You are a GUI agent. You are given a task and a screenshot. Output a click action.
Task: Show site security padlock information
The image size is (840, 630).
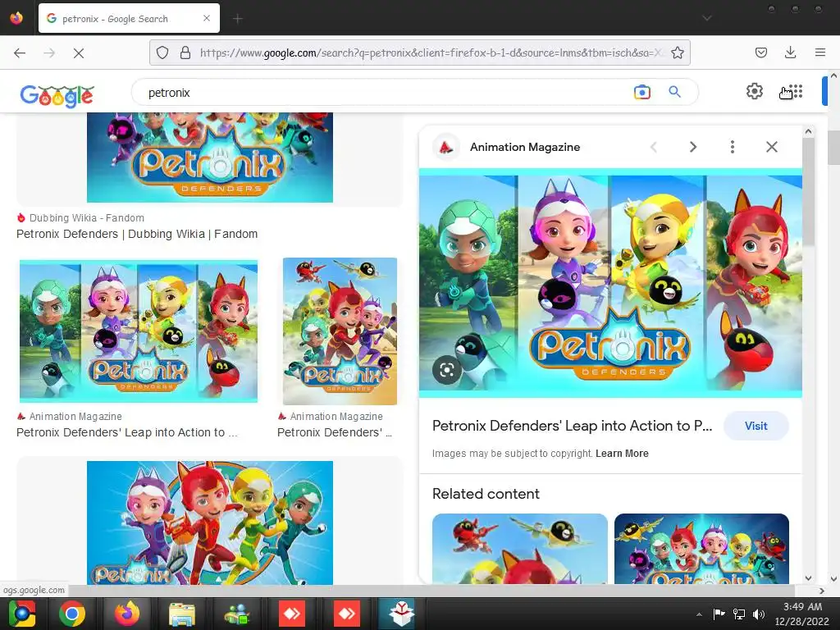coord(185,52)
